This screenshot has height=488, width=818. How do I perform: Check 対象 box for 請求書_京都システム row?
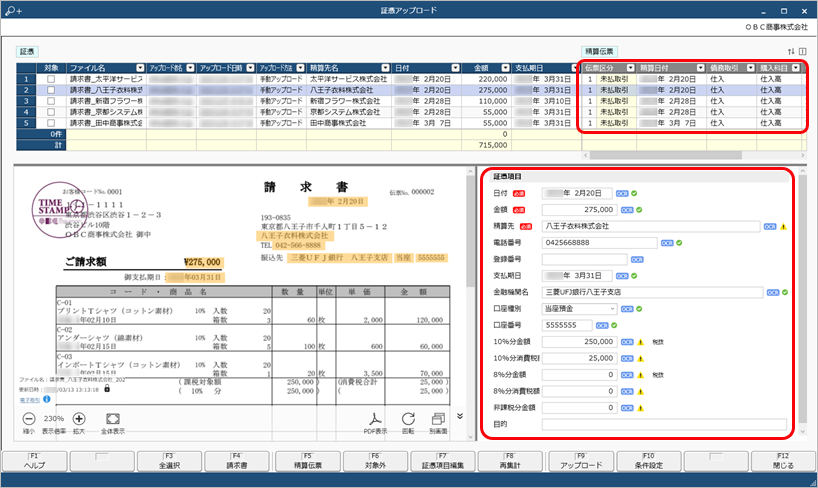point(51,112)
